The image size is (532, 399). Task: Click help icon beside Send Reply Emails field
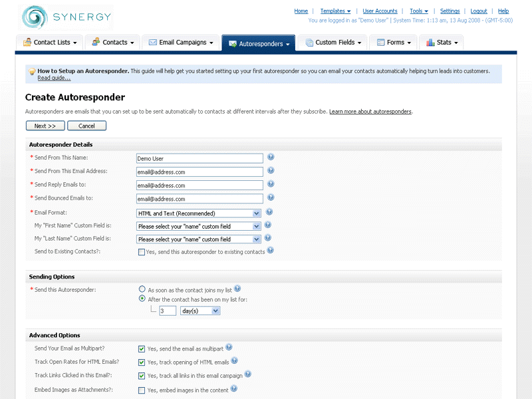(271, 184)
